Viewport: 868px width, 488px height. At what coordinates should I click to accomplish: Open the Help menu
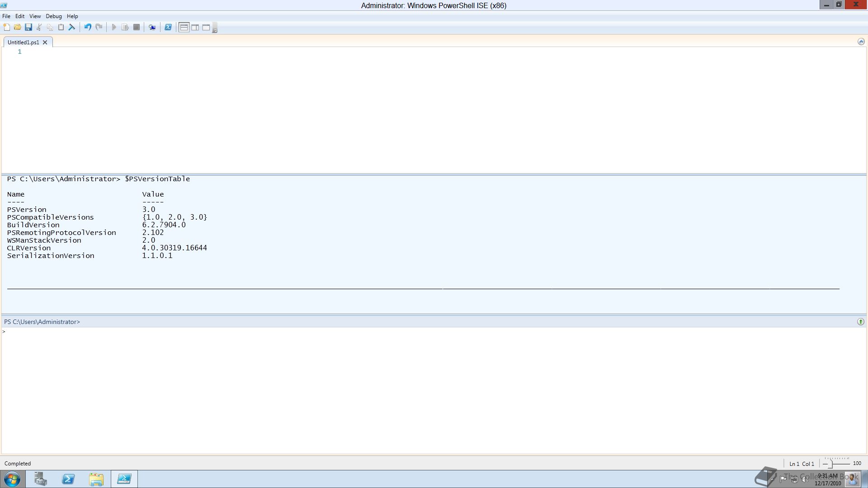pyautogui.click(x=72, y=16)
